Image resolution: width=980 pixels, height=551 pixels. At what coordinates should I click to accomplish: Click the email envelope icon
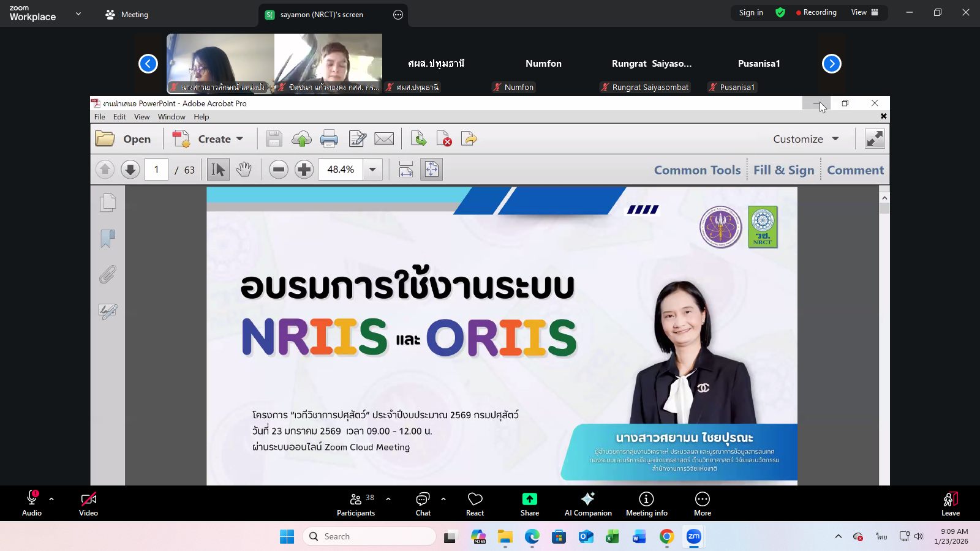pyautogui.click(x=384, y=139)
